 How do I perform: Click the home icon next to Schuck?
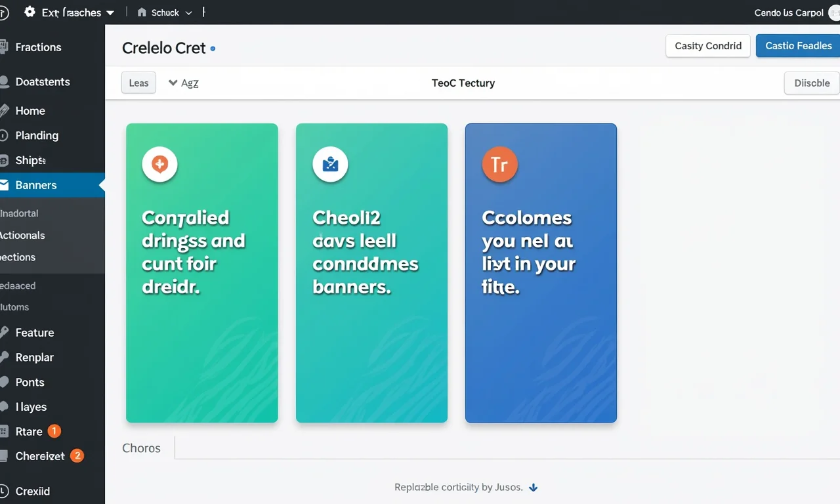(142, 12)
